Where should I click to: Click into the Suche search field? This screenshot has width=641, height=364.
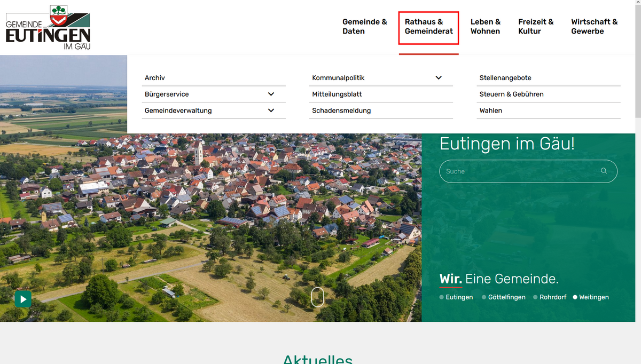tap(528, 171)
